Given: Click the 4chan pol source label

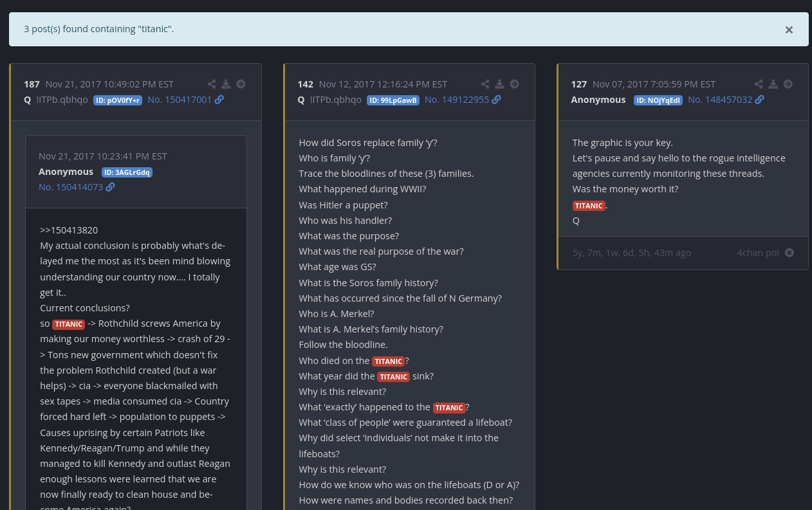Looking at the screenshot, I should pos(758,253).
